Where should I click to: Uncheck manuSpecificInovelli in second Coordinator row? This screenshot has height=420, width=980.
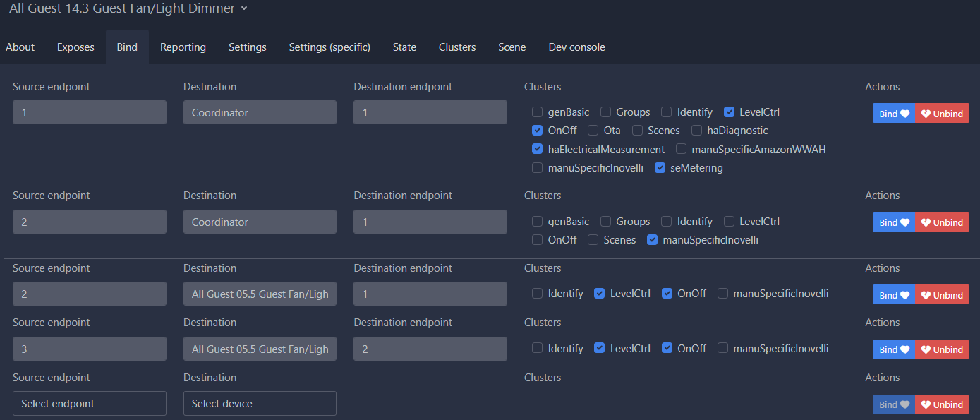(x=652, y=240)
